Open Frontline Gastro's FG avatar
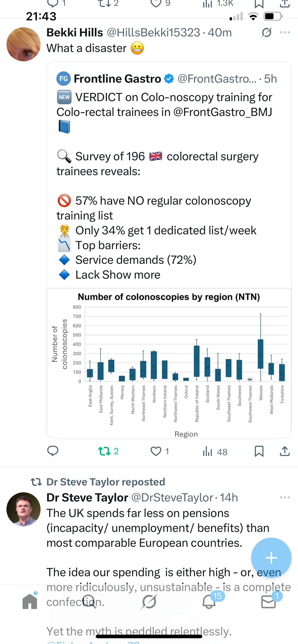 click(64, 79)
